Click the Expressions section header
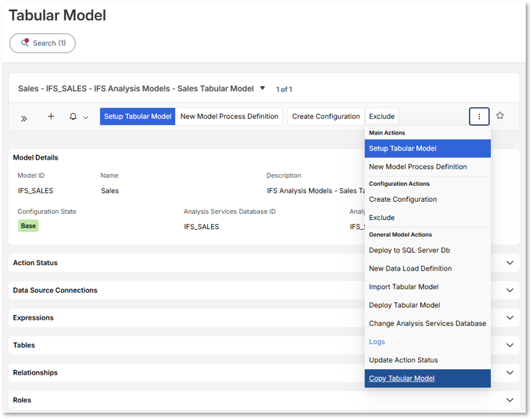Screen dimensions: 532x419 33,318
